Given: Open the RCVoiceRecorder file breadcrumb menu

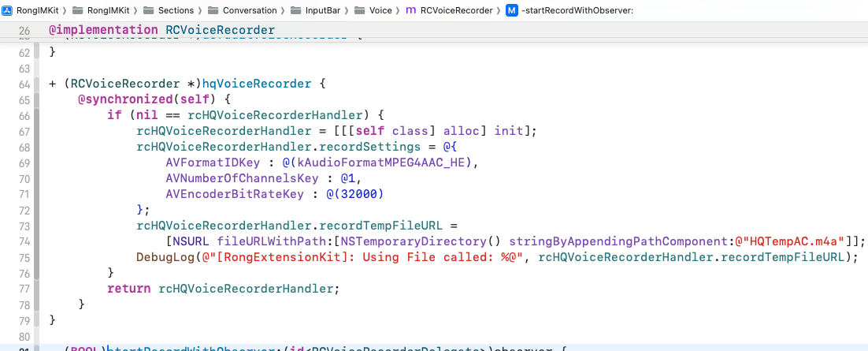Looking at the screenshot, I should 456,10.
